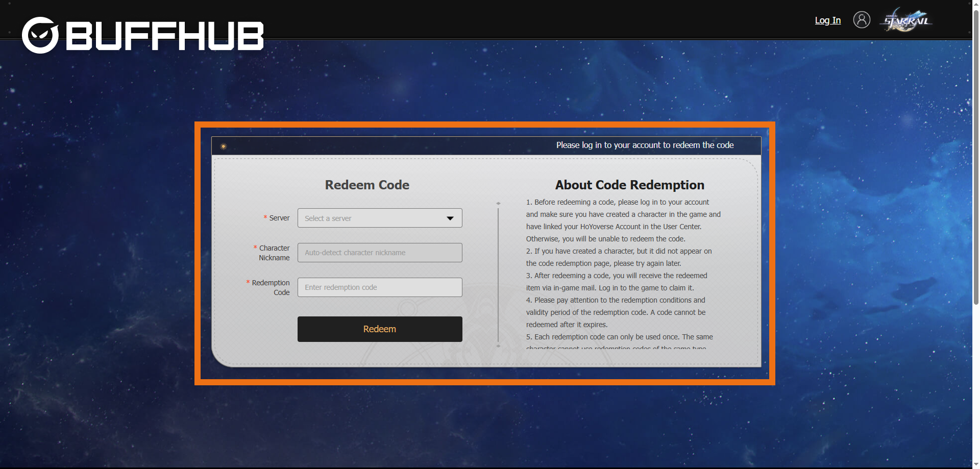This screenshot has width=980, height=469.
Task: Open the user avatar profile icon
Action: [862, 20]
